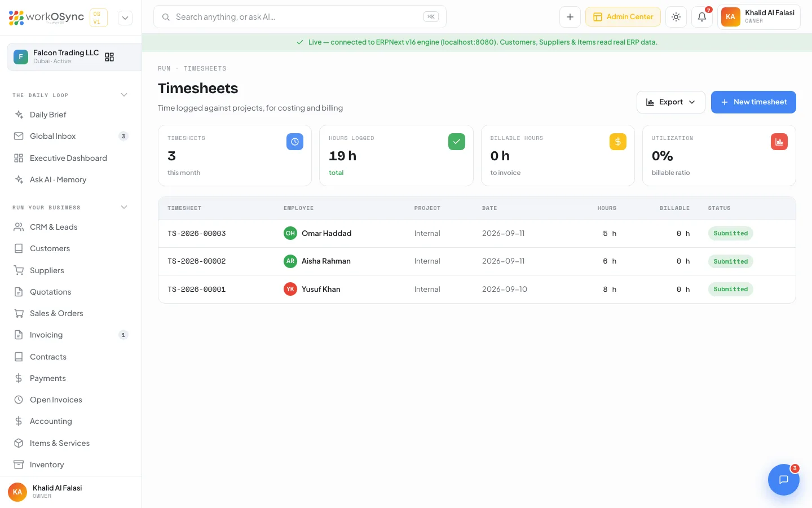Viewport: 812px width, 508px height.
Task: Click the workOSync logo
Action: 46,17
